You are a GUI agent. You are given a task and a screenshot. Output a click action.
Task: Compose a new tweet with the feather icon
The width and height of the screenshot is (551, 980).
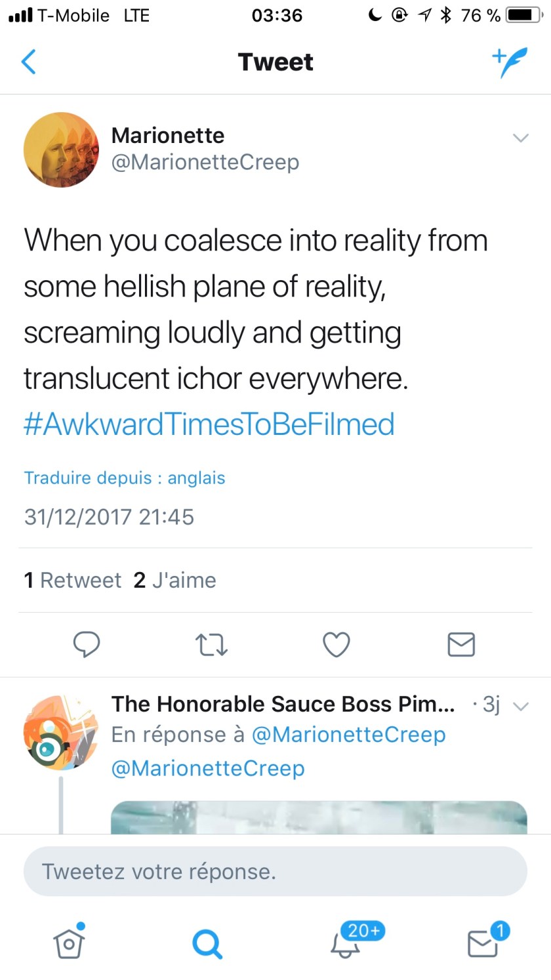510,62
